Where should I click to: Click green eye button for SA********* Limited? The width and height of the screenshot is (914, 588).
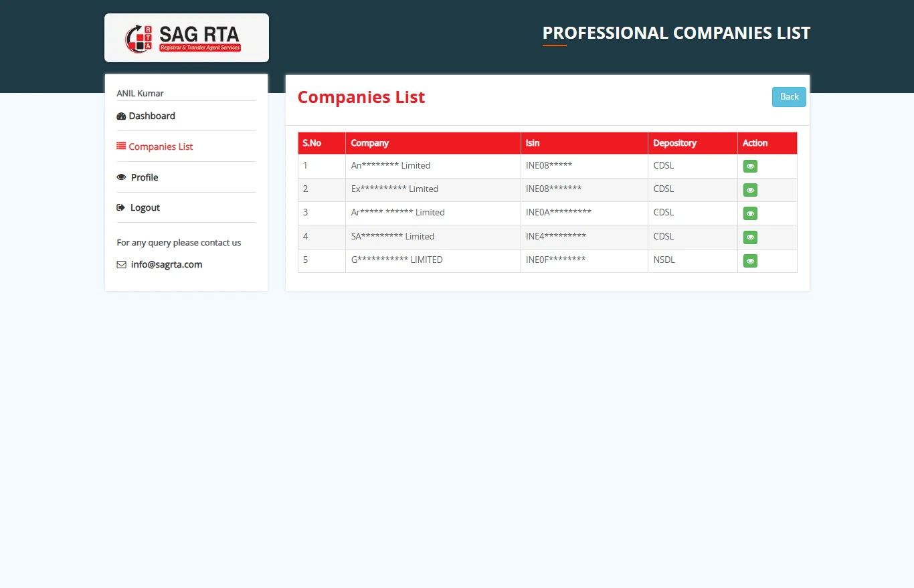pos(750,237)
